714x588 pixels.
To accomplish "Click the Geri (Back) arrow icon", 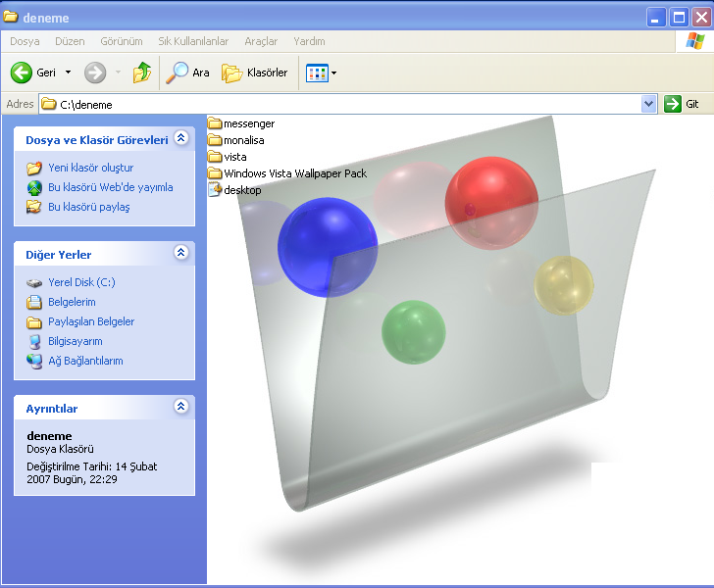I will click(22, 73).
